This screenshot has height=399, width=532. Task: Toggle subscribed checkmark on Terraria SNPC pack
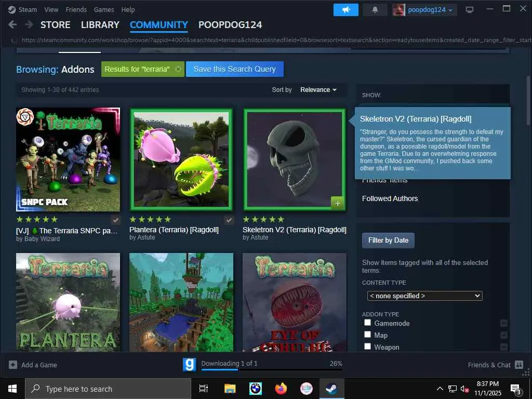(x=116, y=220)
